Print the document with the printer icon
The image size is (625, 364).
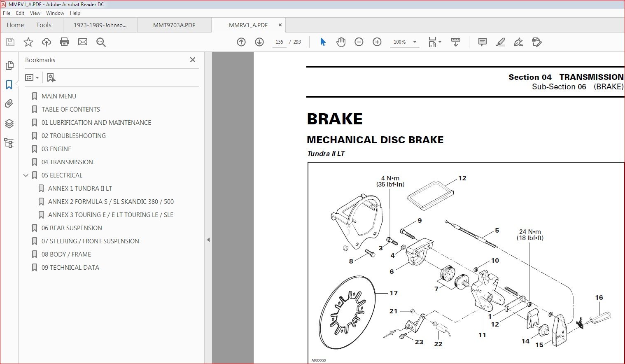coord(64,42)
